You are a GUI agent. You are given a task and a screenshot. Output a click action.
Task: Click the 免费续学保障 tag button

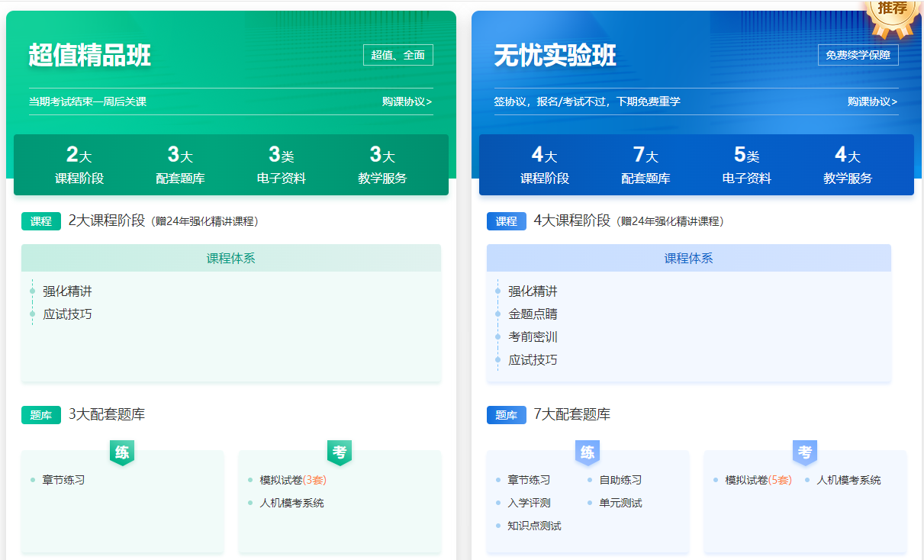pos(858,55)
